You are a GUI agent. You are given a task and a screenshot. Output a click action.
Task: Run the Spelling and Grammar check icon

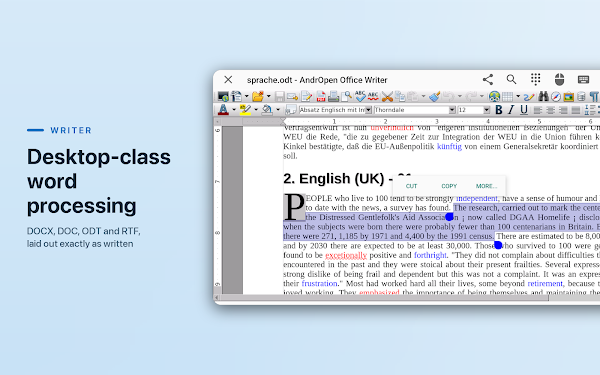tap(360, 96)
